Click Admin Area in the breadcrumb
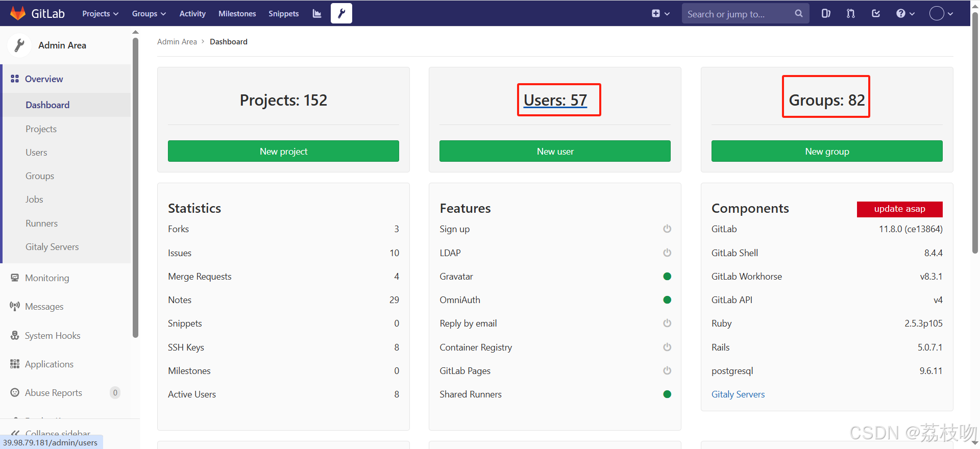 [x=177, y=42]
